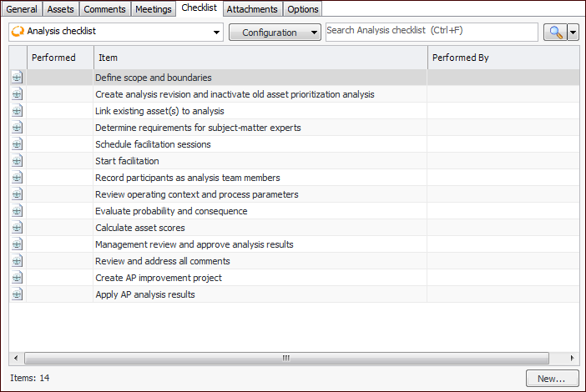Click row icon beside Apply AP analysis results
The width and height of the screenshot is (586, 392).
click(x=18, y=294)
